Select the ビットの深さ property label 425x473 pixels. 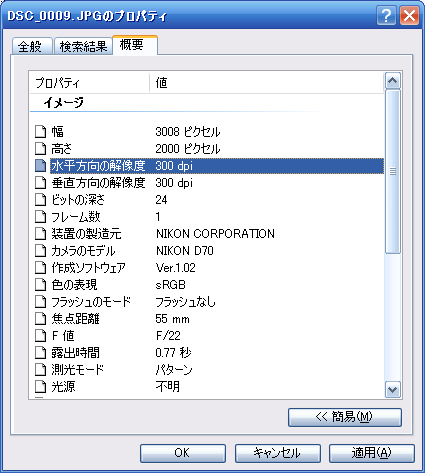click(78, 200)
